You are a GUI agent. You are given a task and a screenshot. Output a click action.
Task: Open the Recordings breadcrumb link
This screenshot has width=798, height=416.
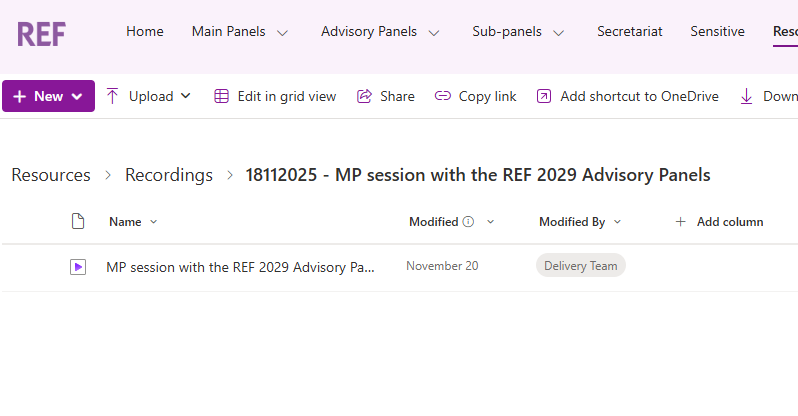168,175
